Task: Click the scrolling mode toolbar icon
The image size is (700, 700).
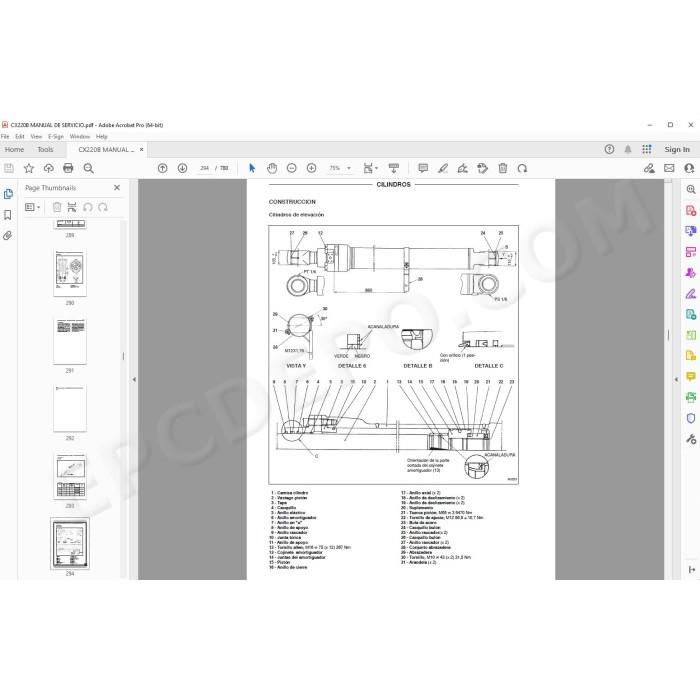Action: pos(394,168)
